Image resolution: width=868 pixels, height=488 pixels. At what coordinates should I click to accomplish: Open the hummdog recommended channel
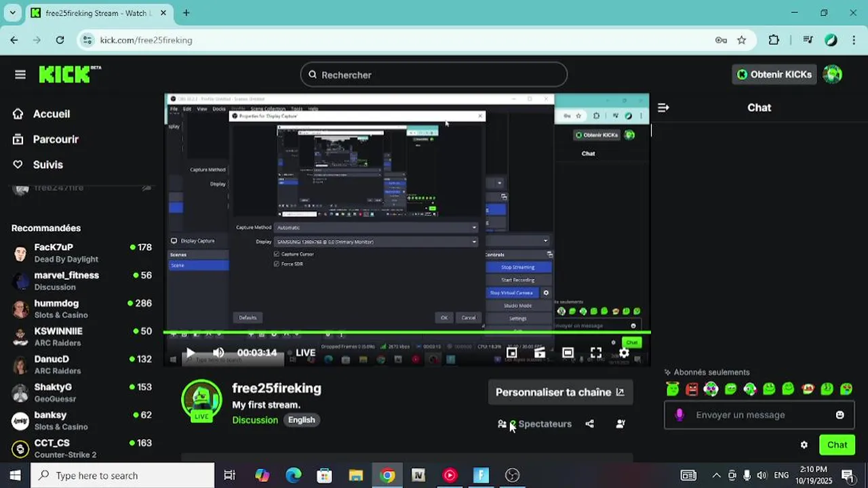(81, 308)
